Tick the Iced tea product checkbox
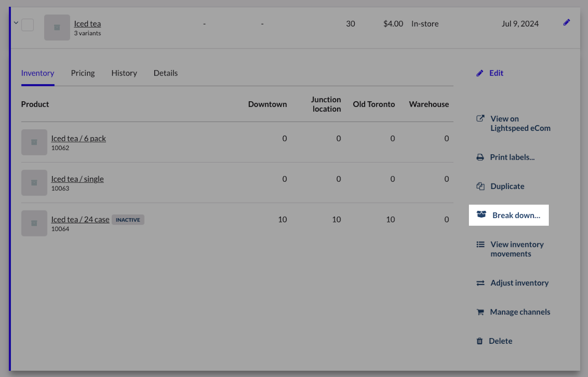Viewport: 588px width, 377px height. click(27, 24)
